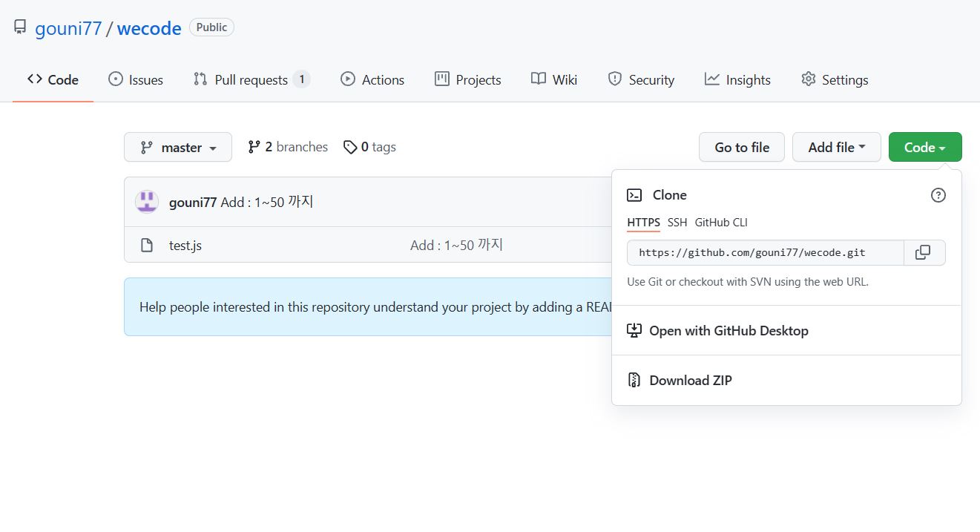980x532 pixels.
Task: Select the GitHub CLI clone tab
Action: [721, 223]
